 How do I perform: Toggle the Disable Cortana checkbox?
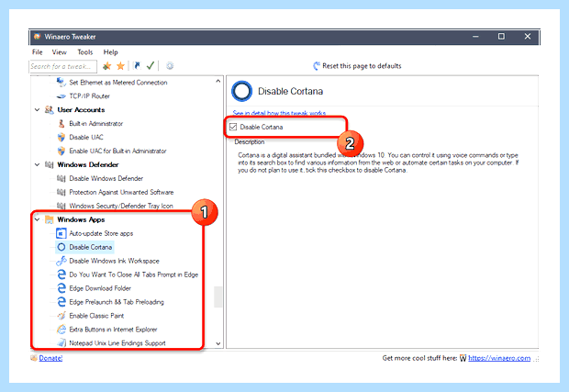tap(233, 127)
